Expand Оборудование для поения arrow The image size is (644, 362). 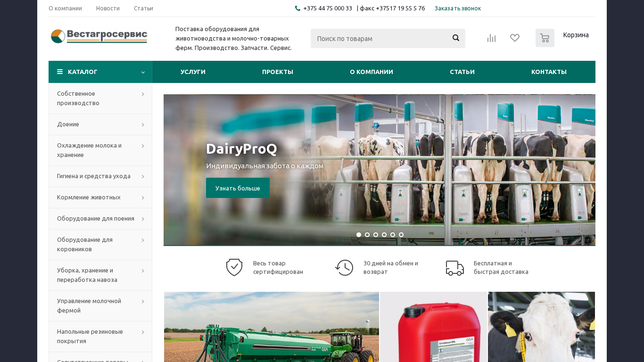coord(143,219)
